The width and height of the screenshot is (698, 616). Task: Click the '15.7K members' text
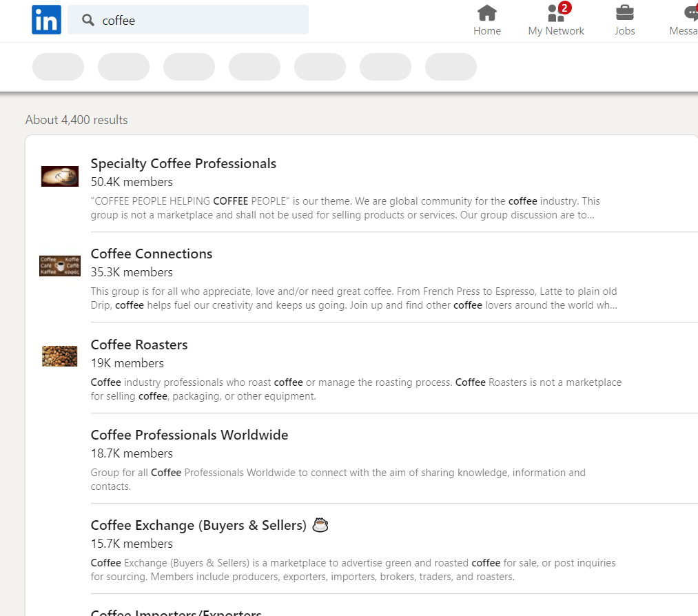tap(132, 544)
